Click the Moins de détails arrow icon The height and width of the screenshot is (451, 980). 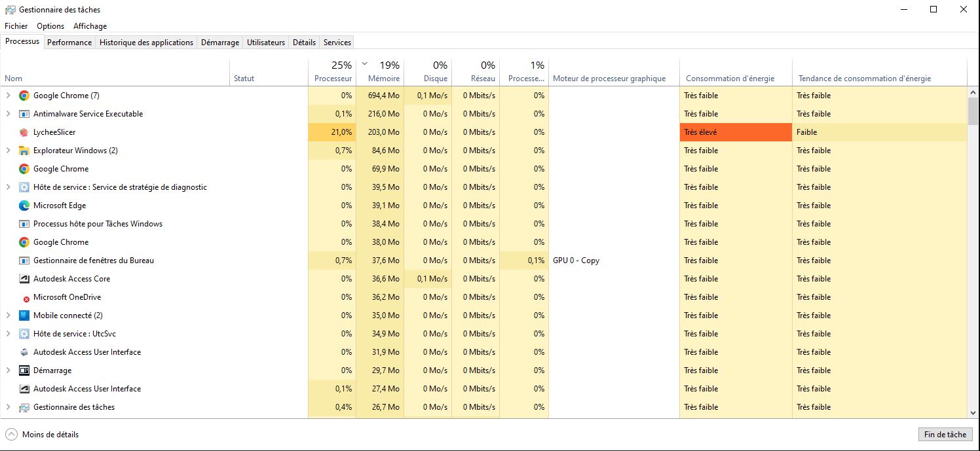point(11,435)
